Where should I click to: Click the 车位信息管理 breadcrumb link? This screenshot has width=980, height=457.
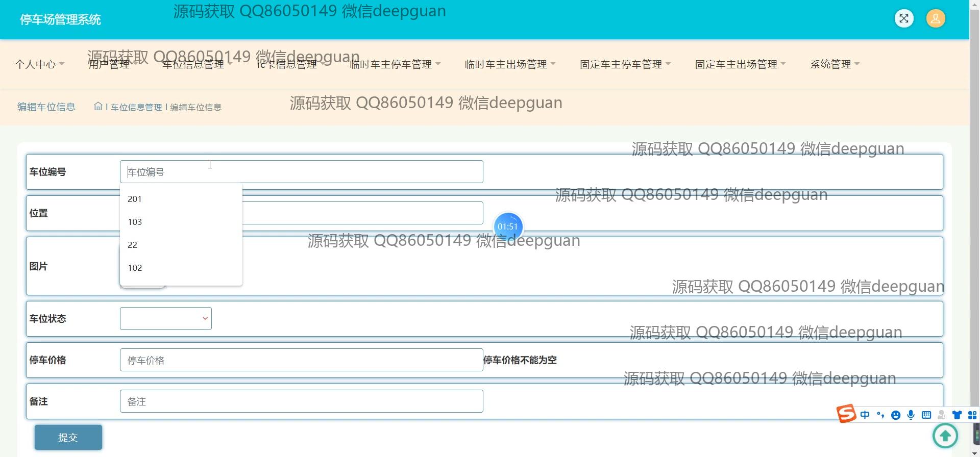click(x=136, y=107)
